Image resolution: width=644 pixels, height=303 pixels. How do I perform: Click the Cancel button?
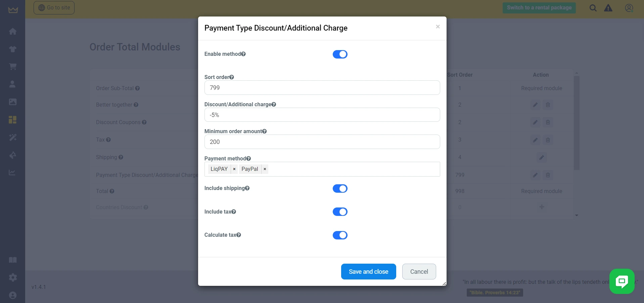pyautogui.click(x=419, y=272)
